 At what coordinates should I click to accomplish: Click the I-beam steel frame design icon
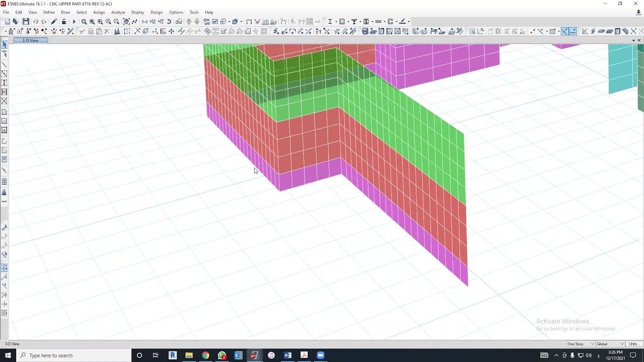[x=330, y=22]
